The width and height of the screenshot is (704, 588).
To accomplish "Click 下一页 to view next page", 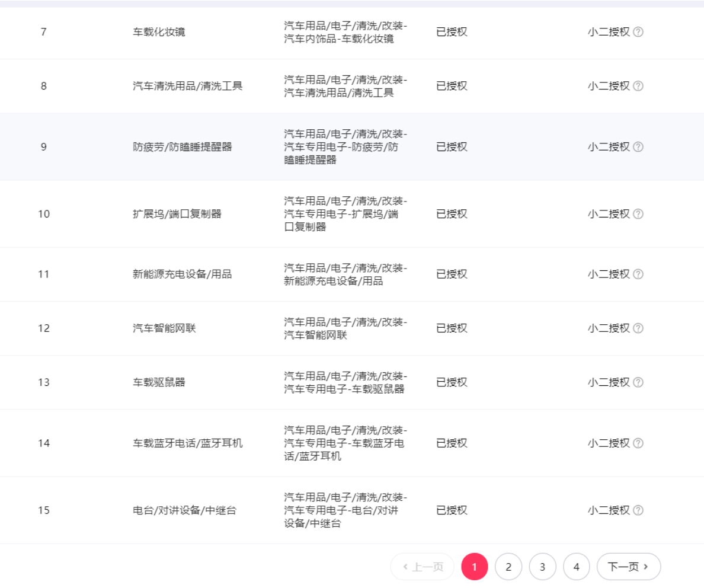I will point(628,567).
